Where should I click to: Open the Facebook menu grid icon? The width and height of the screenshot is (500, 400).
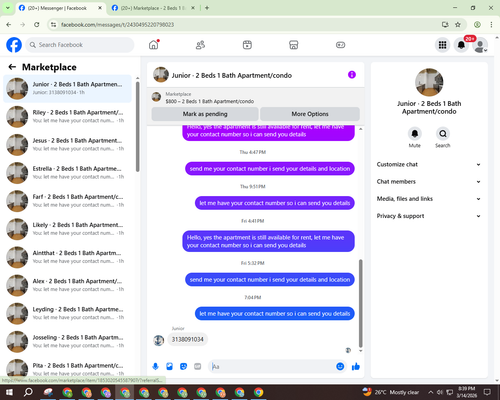442,45
